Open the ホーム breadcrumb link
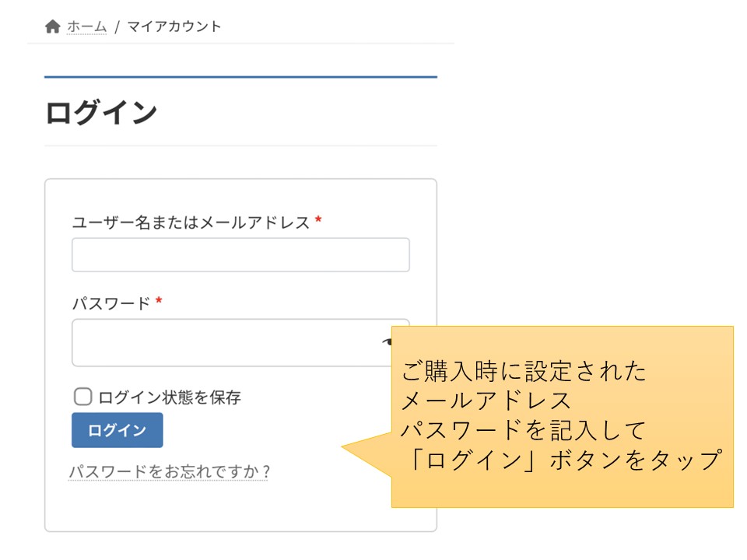Screen dimensions: 747x560 86,26
